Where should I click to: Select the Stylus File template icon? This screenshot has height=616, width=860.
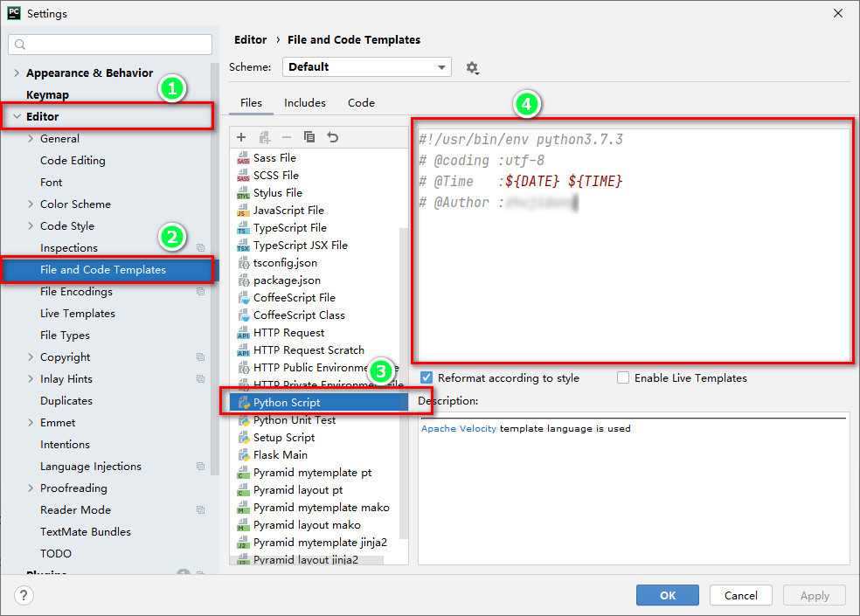coord(243,193)
